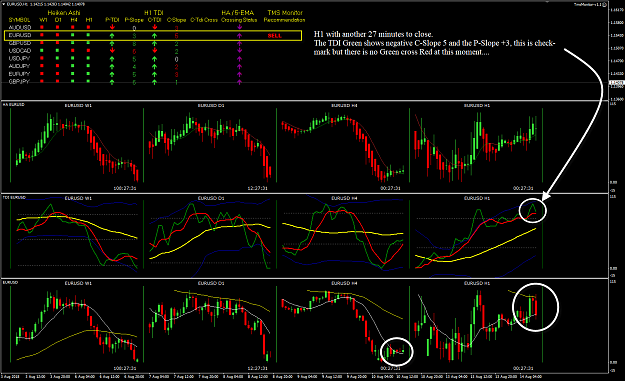Click the AUDUSD W1 red Heiken Ashi square
This screenshot has width=625, height=381.
pyautogui.click(x=42, y=27)
